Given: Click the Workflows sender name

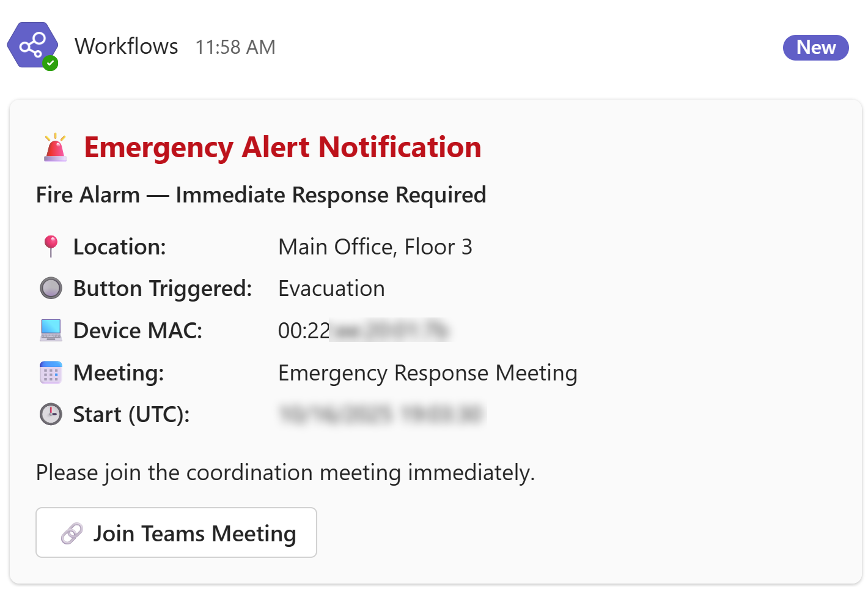Looking at the screenshot, I should (127, 46).
